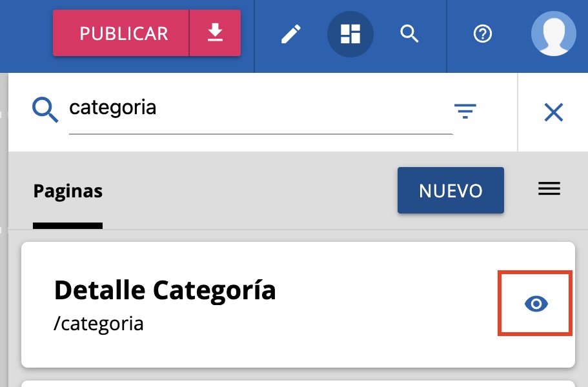
Task: Click the NUEVO button
Action: (x=451, y=190)
